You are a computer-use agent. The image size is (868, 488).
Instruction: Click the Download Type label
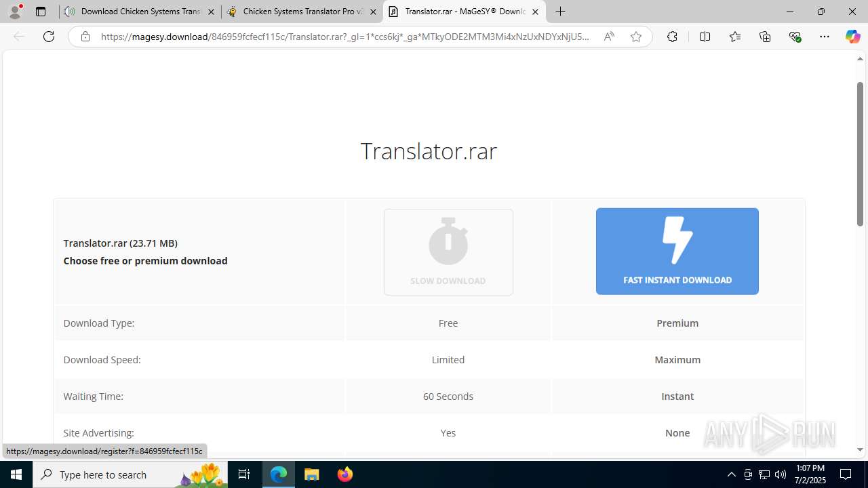pos(99,323)
